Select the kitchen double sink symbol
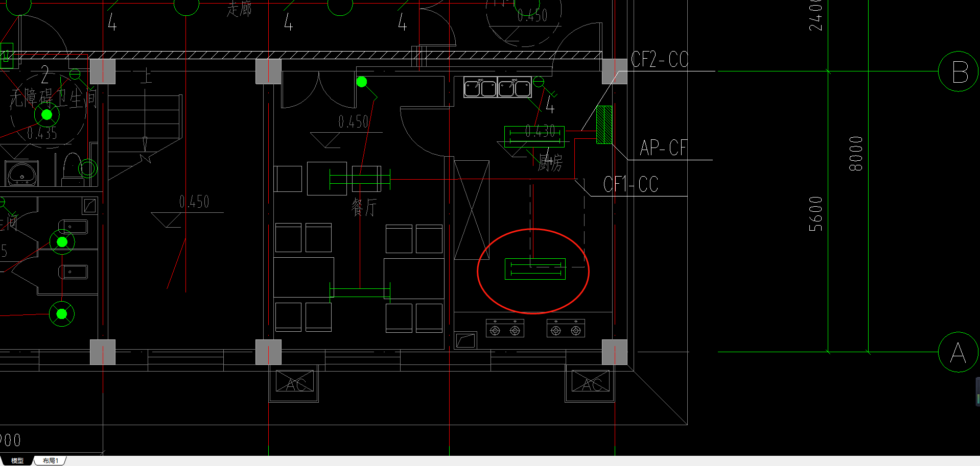The width and height of the screenshot is (980, 466). click(x=498, y=87)
